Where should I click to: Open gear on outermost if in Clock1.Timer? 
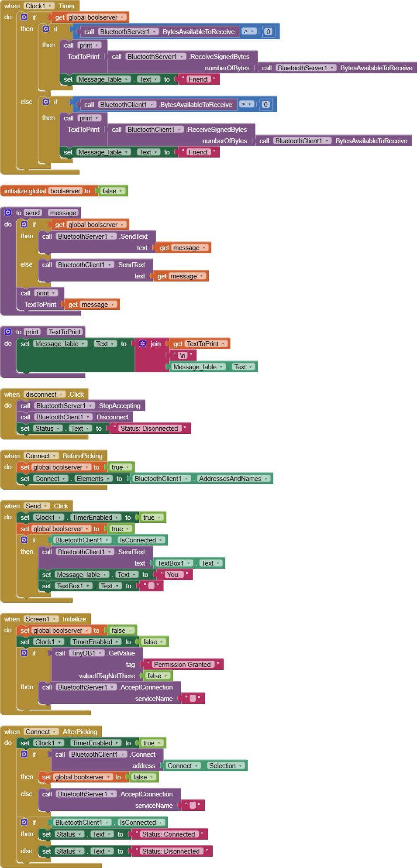click(24, 17)
